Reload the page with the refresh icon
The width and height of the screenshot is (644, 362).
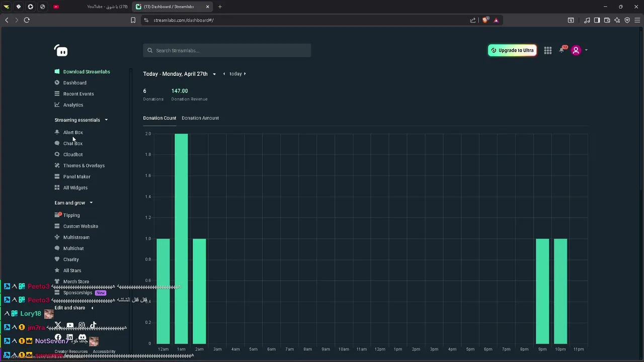pyautogui.click(x=27, y=20)
